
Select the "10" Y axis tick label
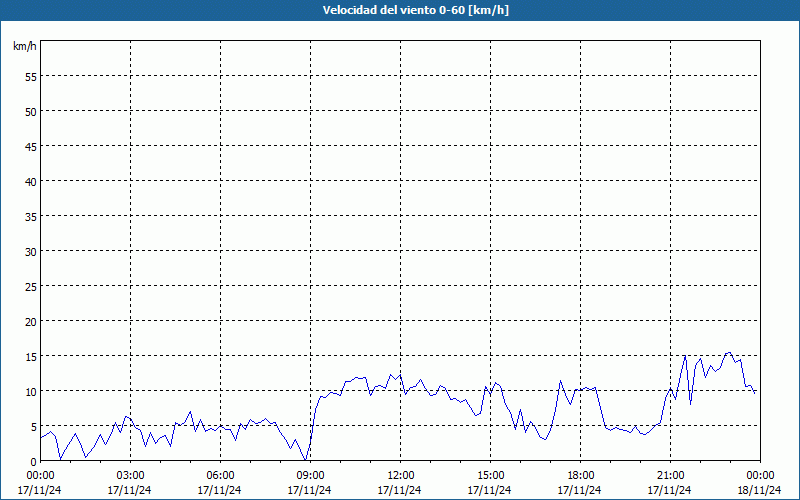(31, 391)
